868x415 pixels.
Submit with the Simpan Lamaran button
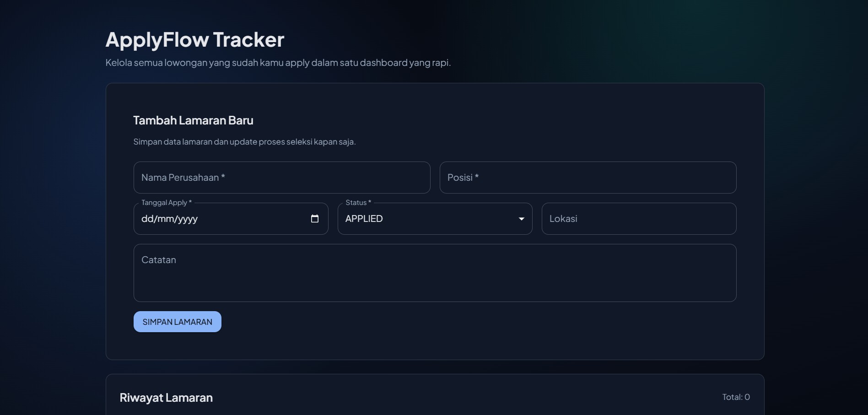click(178, 322)
